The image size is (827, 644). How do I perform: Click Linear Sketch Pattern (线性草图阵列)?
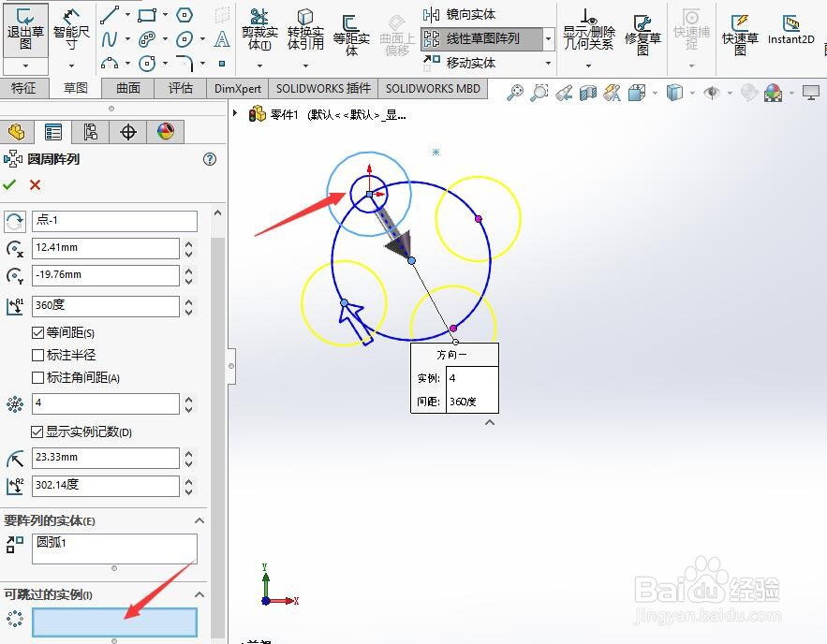click(482, 38)
